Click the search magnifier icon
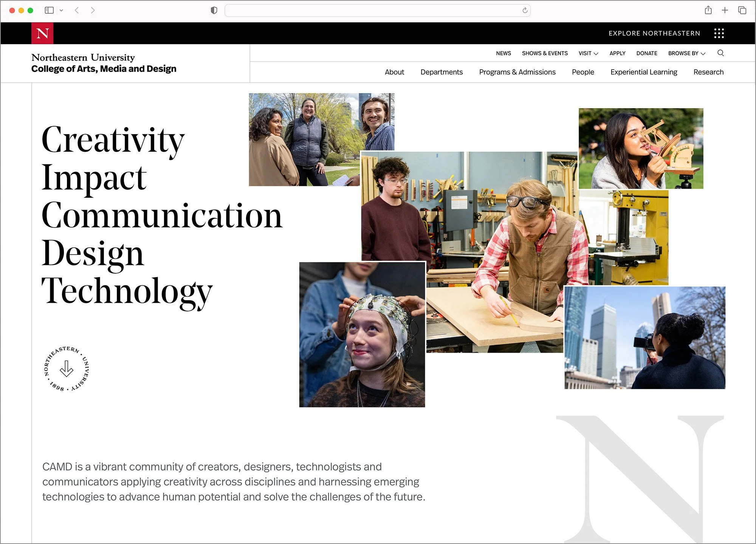 pyautogui.click(x=721, y=53)
